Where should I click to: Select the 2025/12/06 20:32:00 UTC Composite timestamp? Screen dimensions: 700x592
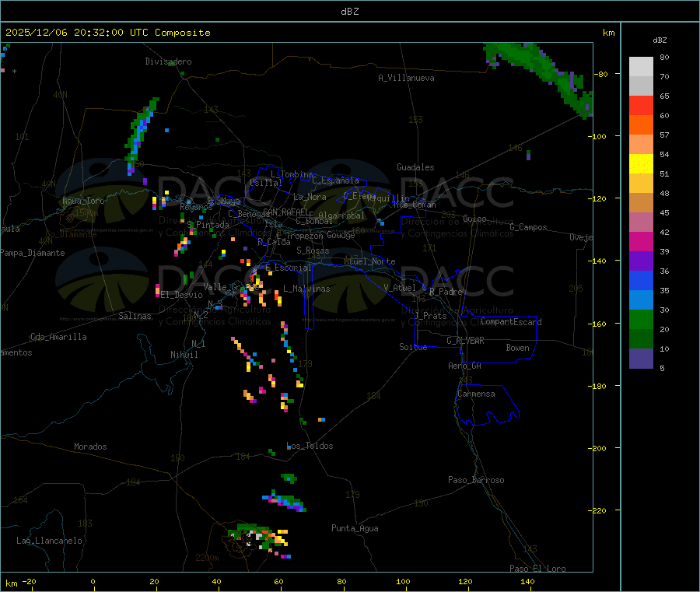[107, 33]
